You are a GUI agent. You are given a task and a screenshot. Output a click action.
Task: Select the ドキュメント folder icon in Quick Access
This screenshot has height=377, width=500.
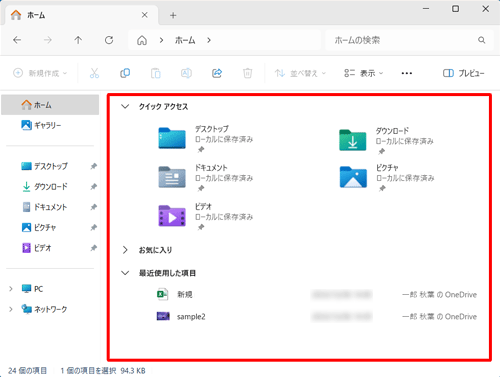pos(172,177)
